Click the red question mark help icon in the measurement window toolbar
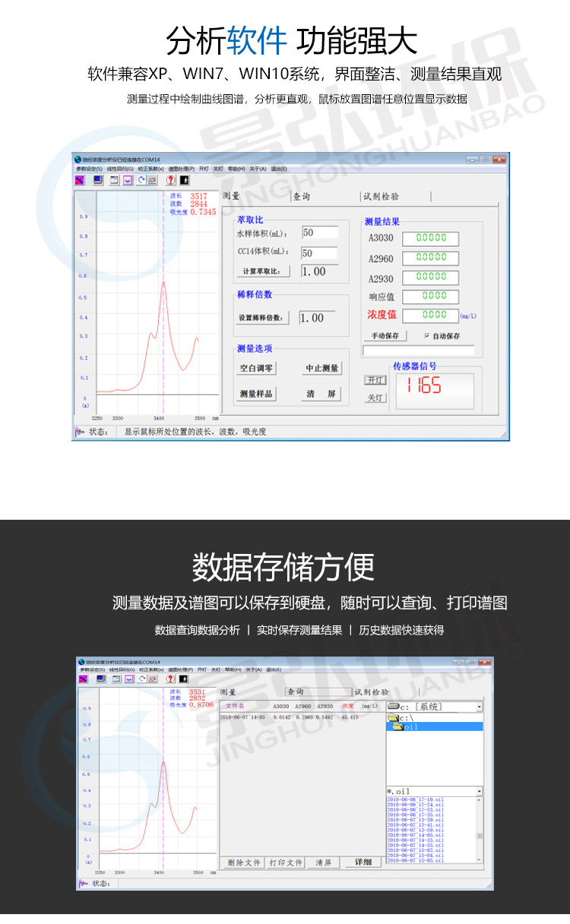 (171, 180)
